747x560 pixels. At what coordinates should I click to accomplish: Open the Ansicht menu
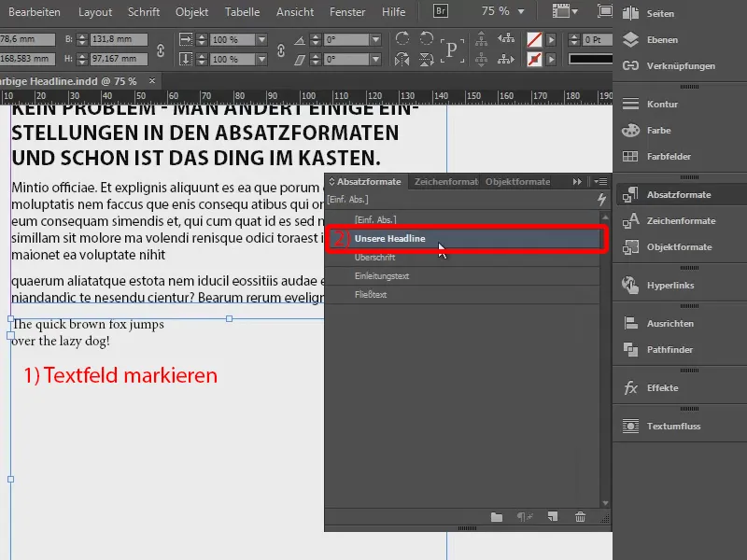point(295,12)
